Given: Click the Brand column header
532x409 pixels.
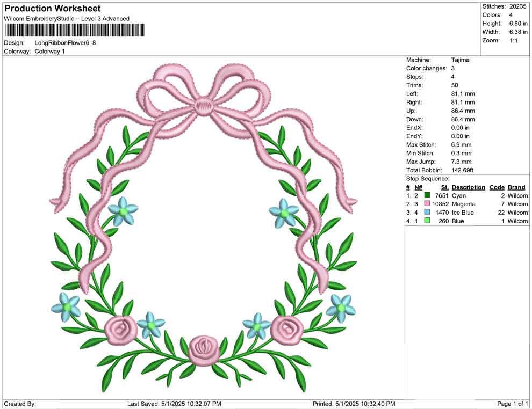Looking at the screenshot, I should point(516,187).
